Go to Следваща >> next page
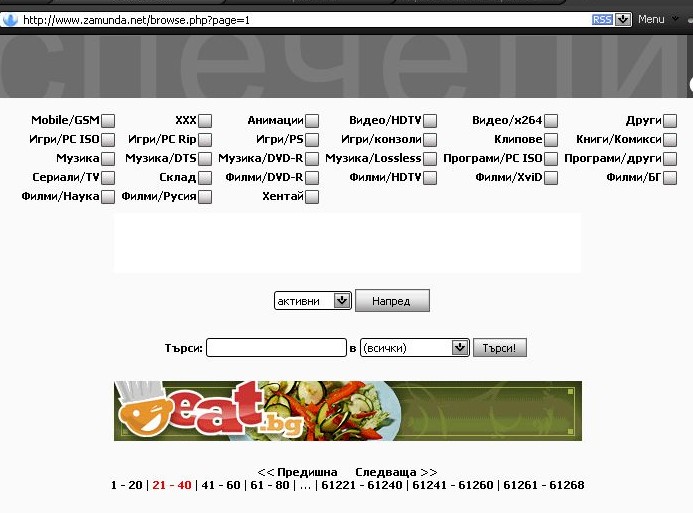 click(x=396, y=472)
